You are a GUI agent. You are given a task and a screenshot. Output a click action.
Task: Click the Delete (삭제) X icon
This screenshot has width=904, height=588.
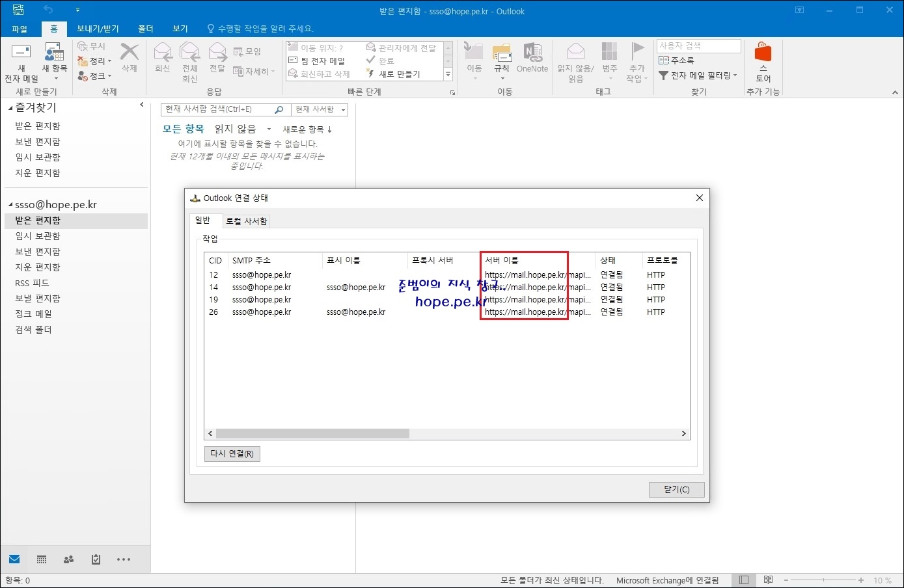(130, 51)
